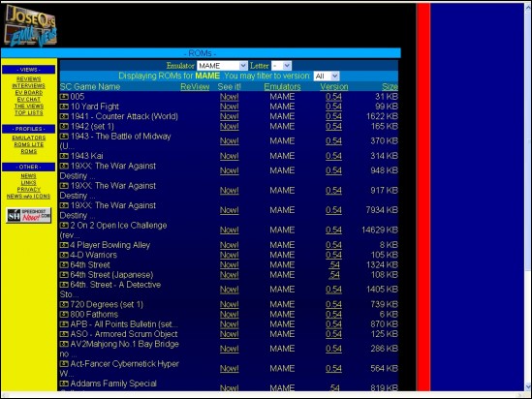Image resolution: width=532 pixels, height=399 pixels.
Task: Click the screenshot icon beside 10 Yard Fight
Action: coord(64,107)
